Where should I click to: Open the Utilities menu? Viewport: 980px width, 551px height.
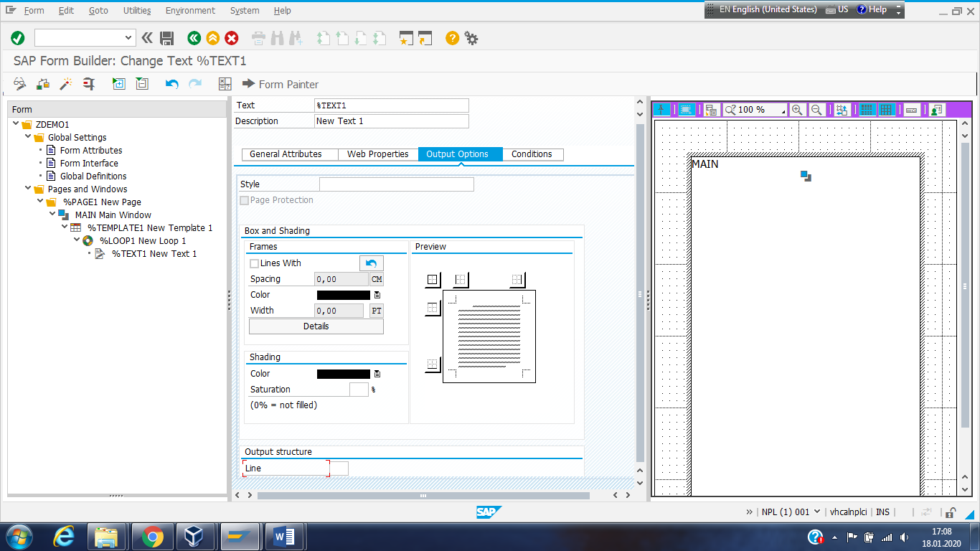137,11
